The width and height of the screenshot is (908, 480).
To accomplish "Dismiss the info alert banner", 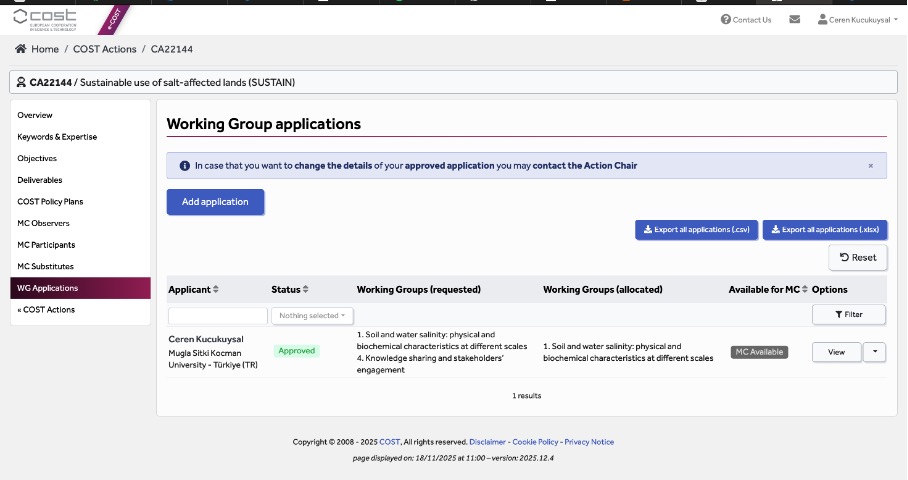I will [870, 166].
